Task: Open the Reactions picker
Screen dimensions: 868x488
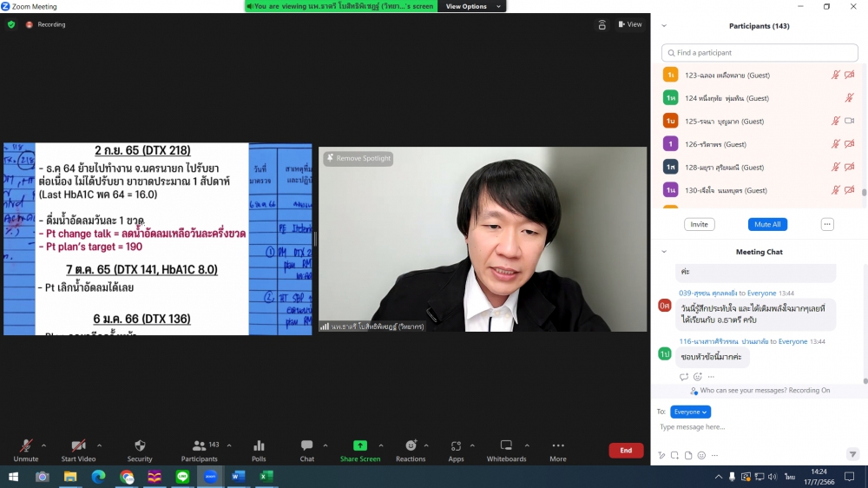Action: point(411,450)
